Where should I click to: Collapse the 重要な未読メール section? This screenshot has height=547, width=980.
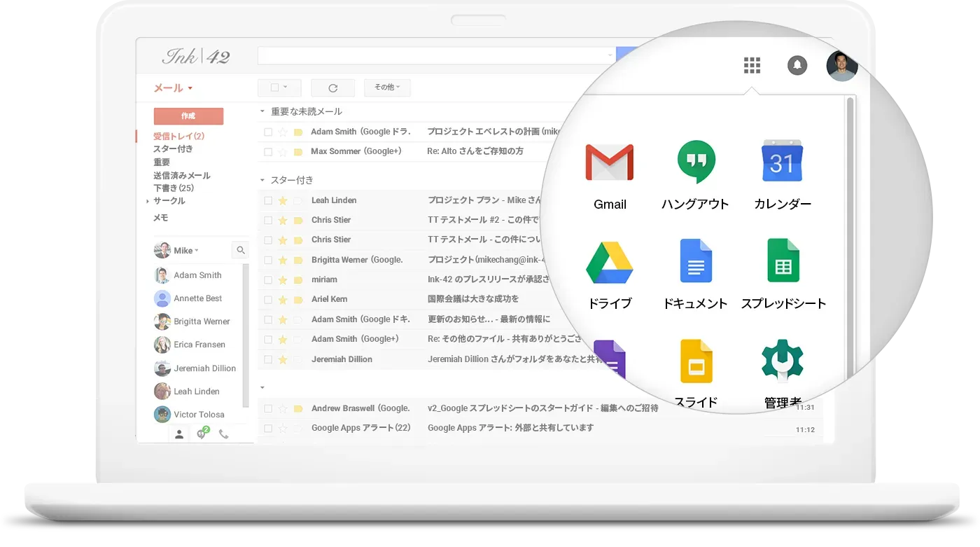(x=262, y=111)
